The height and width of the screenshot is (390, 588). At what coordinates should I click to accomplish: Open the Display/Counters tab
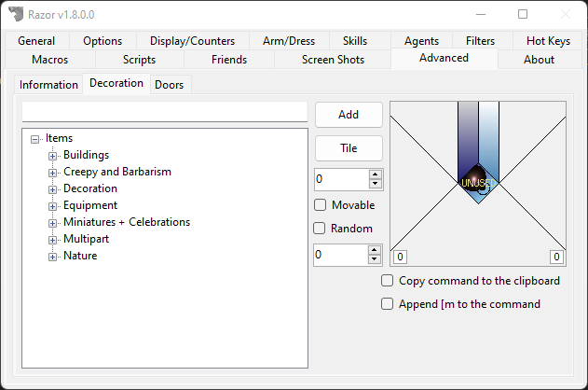pos(192,41)
